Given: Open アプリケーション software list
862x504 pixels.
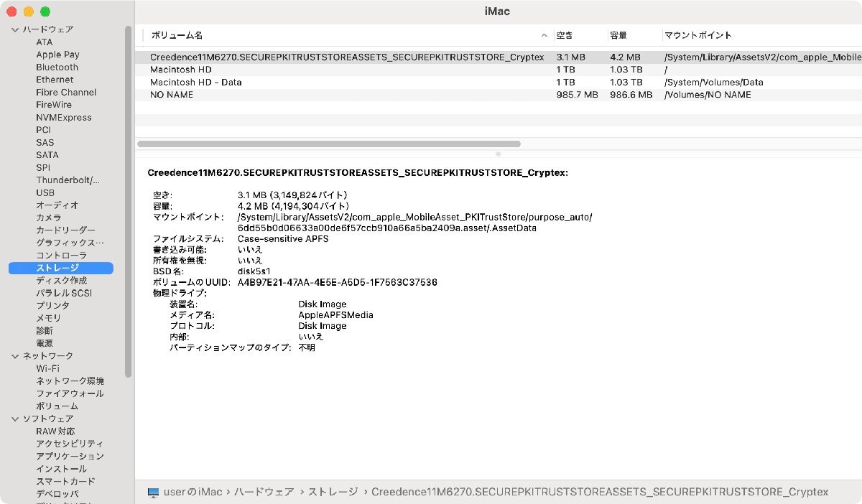Looking at the screenshot, I should (70, 457).
